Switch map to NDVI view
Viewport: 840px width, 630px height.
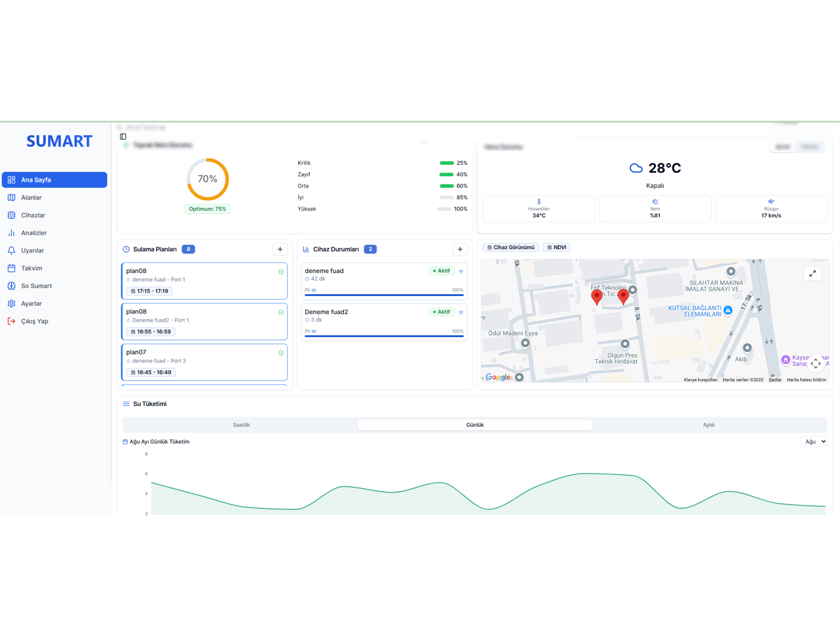pyautogui.click(x=557, y=247)
